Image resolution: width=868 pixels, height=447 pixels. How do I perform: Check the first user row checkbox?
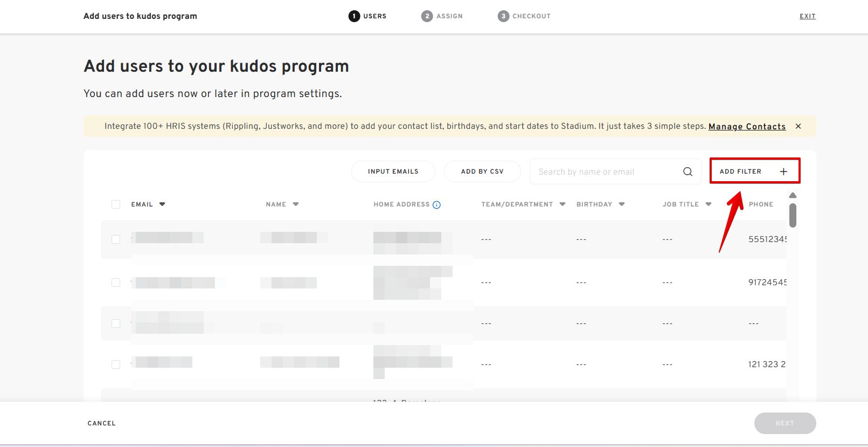(x=116, y=239)
